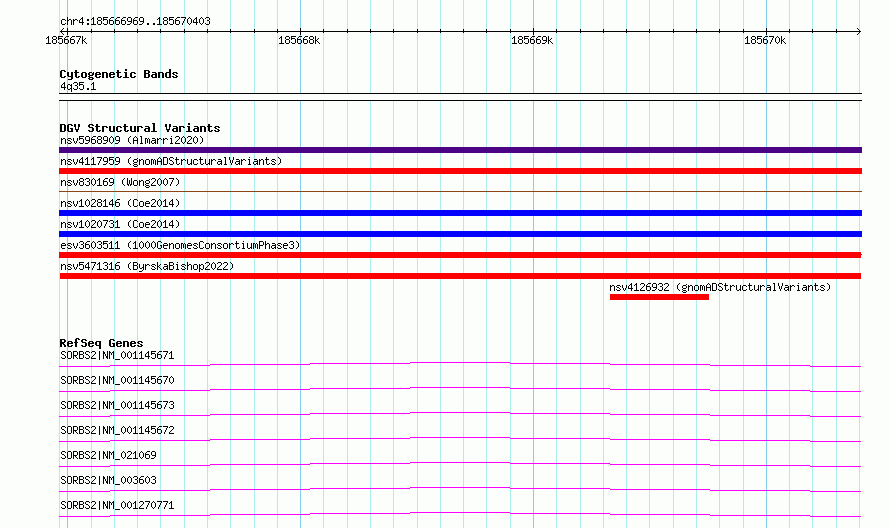Click the 185669k ruler tick label
This screenshot has height=528, width=890.
(x=532, y=41)
